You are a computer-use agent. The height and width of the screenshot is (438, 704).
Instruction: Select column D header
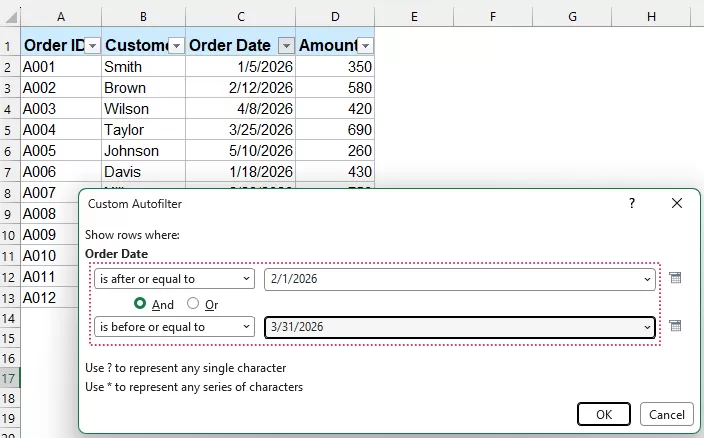pos(335,17)
